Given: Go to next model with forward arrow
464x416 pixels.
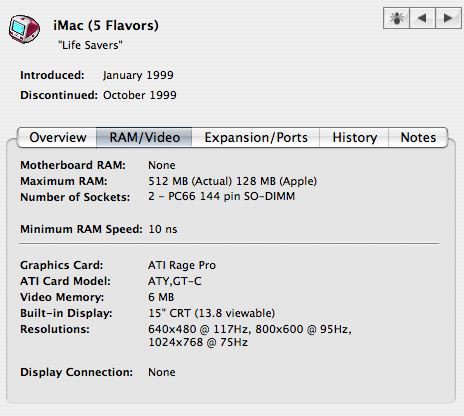Looking at the screenshot, I should click(x=448, y=18).
